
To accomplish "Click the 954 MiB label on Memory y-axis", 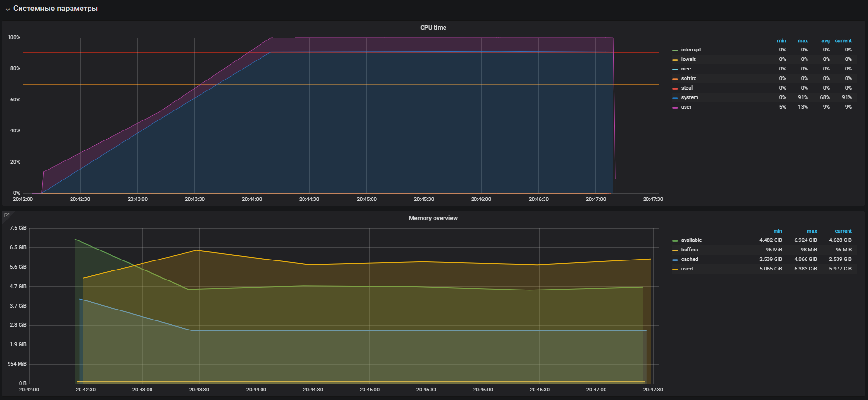I will point(17,364).
